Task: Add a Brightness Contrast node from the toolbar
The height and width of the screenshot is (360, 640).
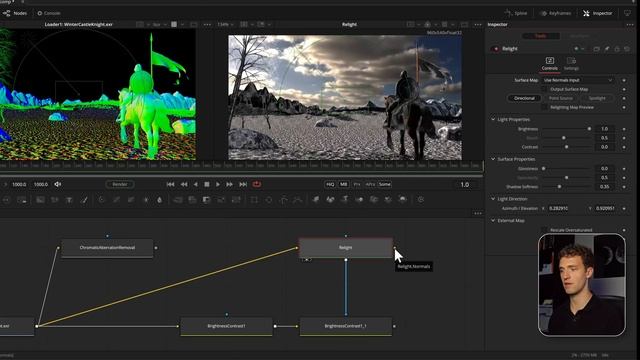Action: 146,200
